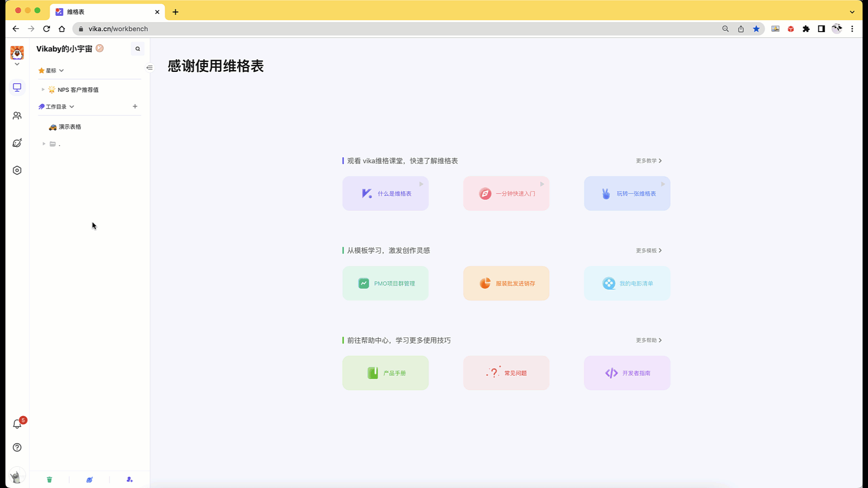Click the user avatar at sidebar bottom
The width and height of the screenshot is (868, 488).
click(x=17, y=476)
